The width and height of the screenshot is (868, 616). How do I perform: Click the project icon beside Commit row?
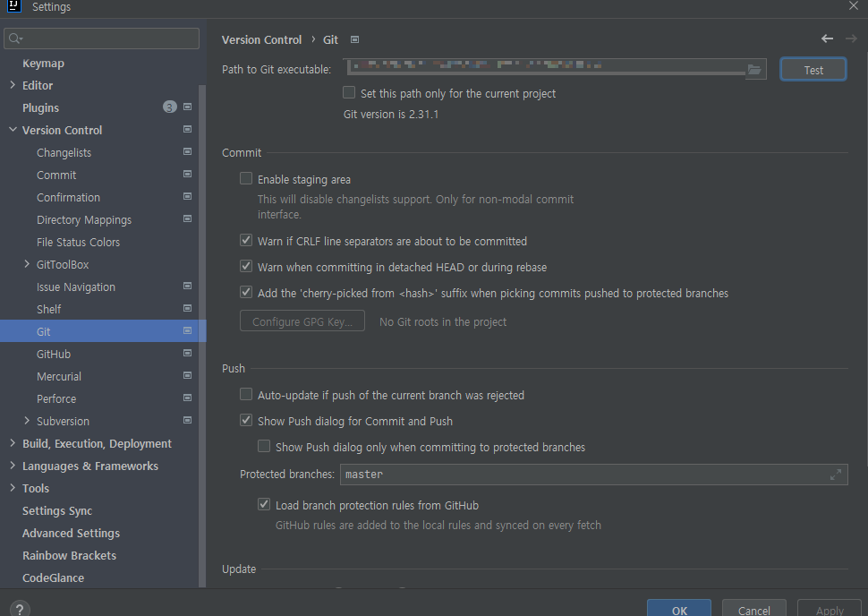(188, 174)
